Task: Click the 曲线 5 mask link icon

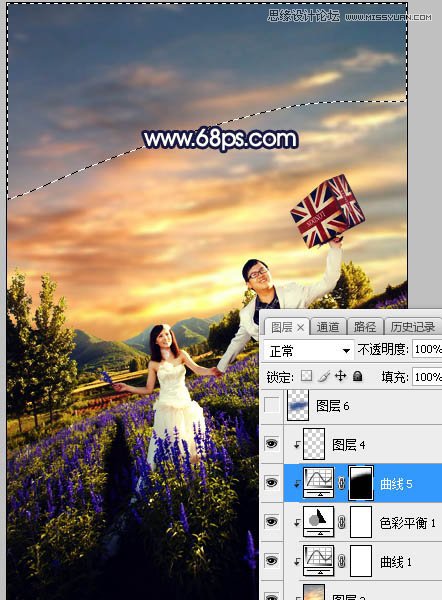Action: click(341, 483)
